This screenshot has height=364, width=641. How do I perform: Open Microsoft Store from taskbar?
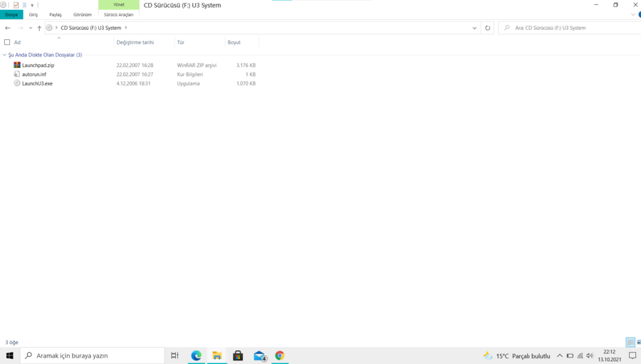pyautogui.click(x=238, y=355)
